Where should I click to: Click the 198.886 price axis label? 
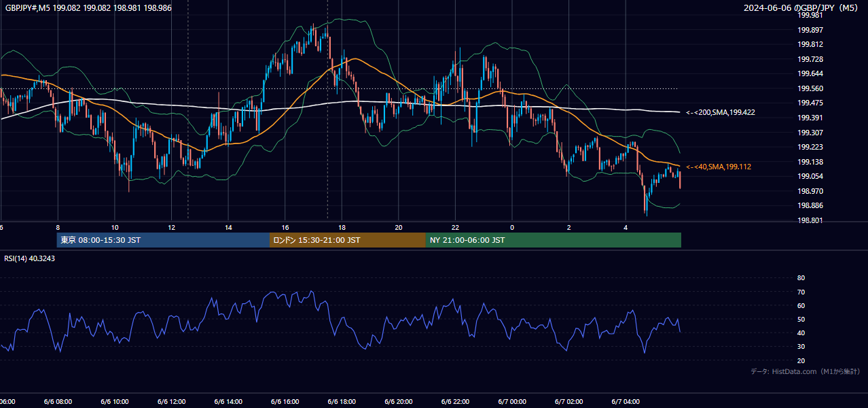click(810, 205)
